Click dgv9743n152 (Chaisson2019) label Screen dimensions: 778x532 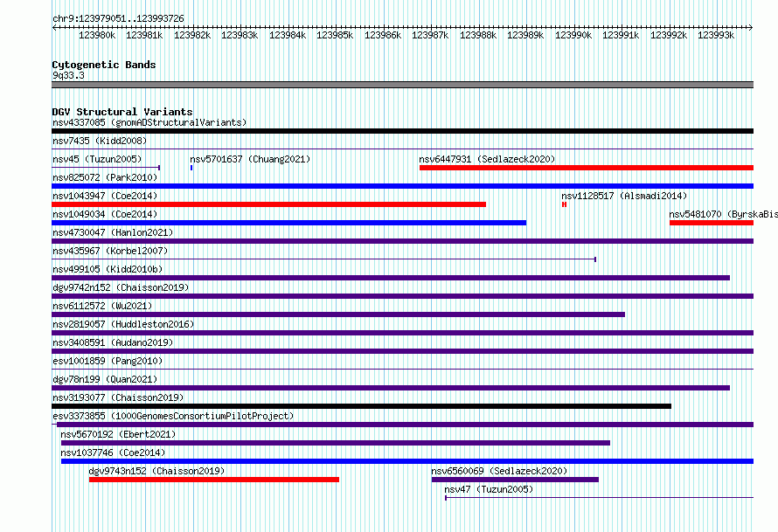pos(156,471)
